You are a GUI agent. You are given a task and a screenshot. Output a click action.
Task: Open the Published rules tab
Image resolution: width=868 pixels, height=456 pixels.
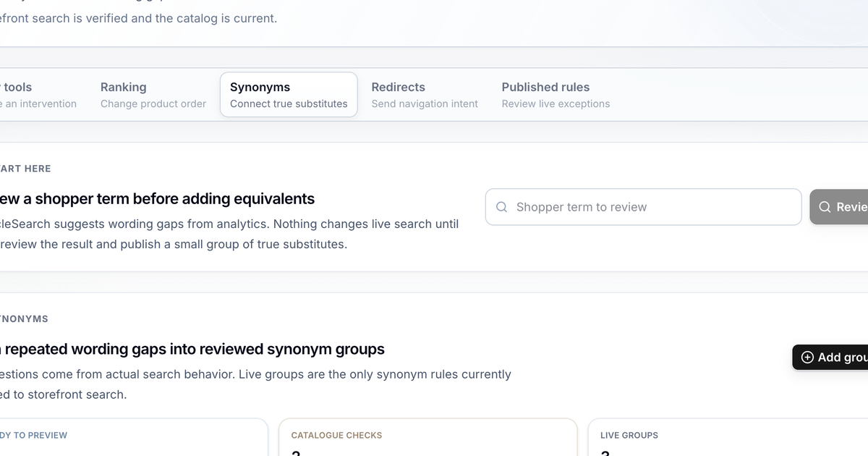(x=556, y=95)
